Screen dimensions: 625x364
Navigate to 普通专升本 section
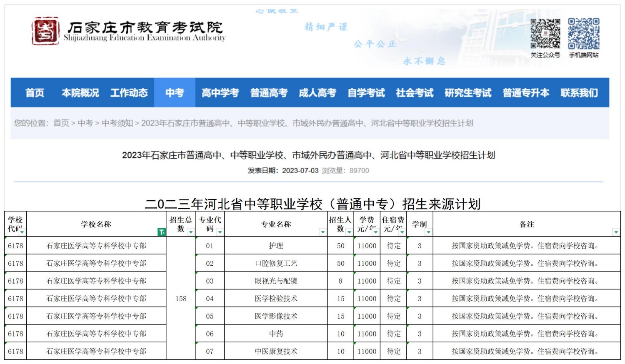tap(526, 92)
